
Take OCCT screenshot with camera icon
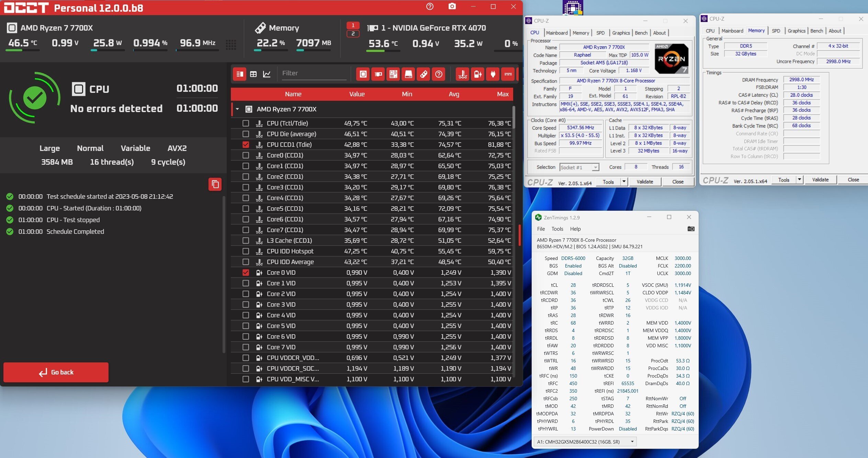coord(452,7)
